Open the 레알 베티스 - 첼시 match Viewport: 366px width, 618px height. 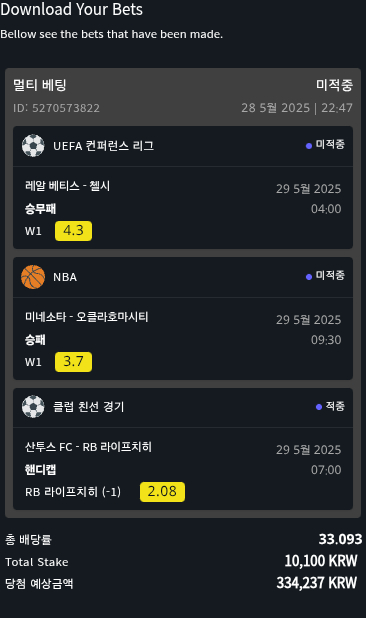click(x=67, y=186)
